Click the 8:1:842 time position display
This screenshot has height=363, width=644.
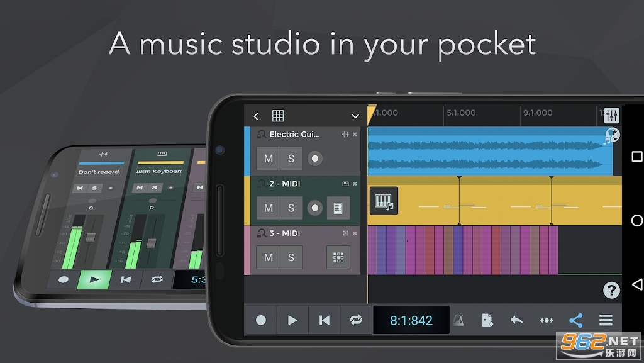pos(411,320)
